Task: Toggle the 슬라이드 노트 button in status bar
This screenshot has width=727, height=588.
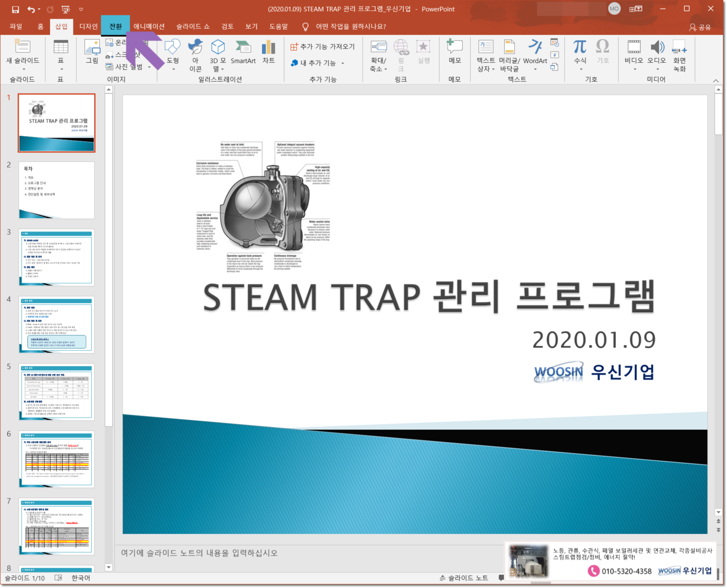Action: pos(463,578)
